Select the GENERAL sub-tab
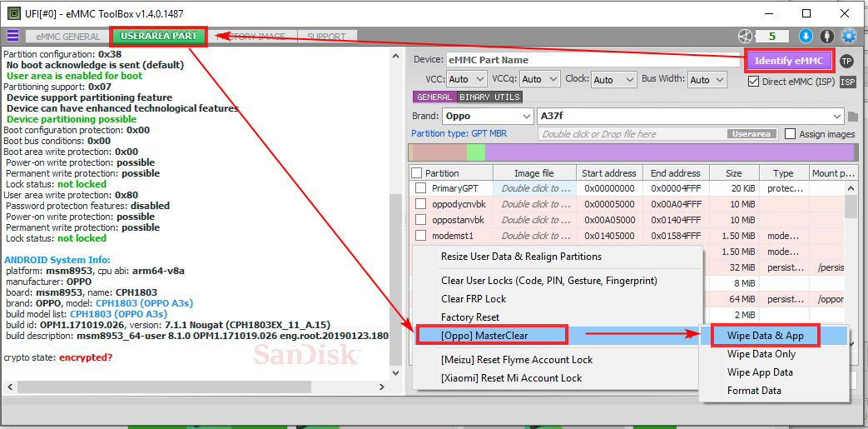 click(434, 97)
